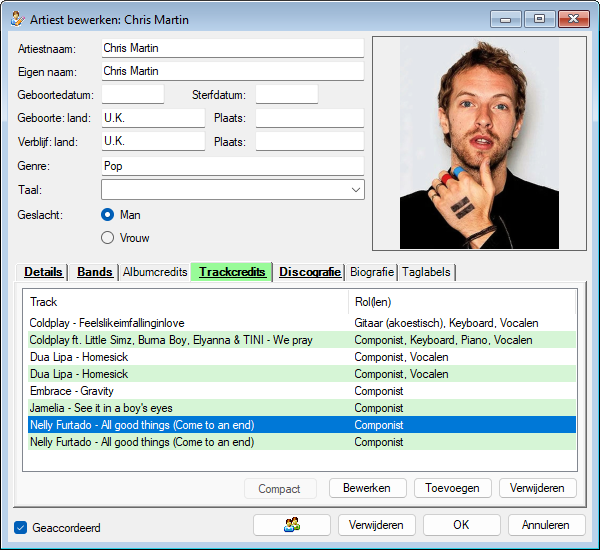Viewport: 600px width, 550px height.
Task: Click the Compact button
Action: click(280, 489)
